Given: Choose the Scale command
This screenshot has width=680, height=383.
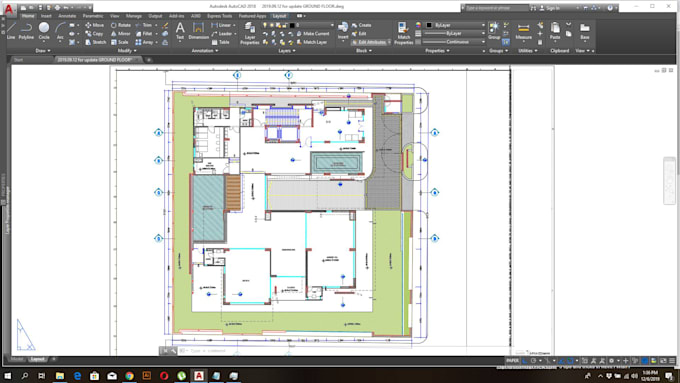Looking at the screenshot, I should point(119,42).
